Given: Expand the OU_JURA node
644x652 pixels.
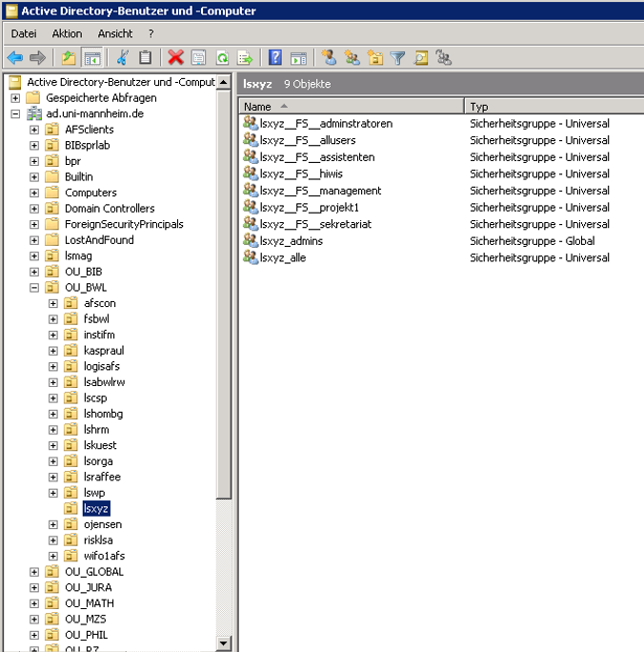Looking at the screenshot, I should (34, 588).
